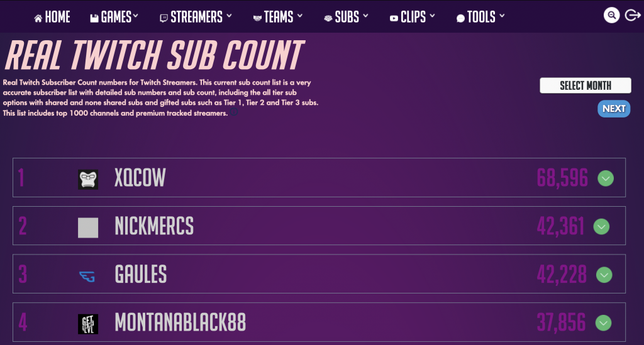Open the Streamers dropdown menu
The image size is (644, 345).
pyautogui.click(x=196, y=17)
